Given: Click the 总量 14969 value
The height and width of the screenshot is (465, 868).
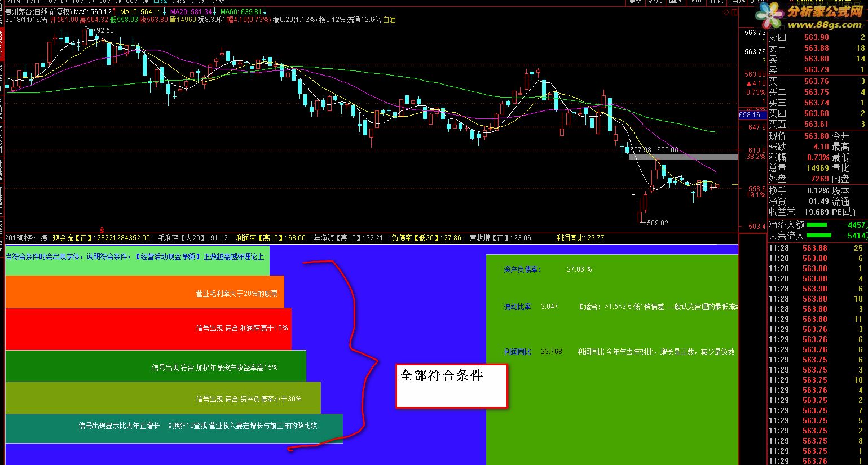Looking at the screenshot, I should 818,168.
